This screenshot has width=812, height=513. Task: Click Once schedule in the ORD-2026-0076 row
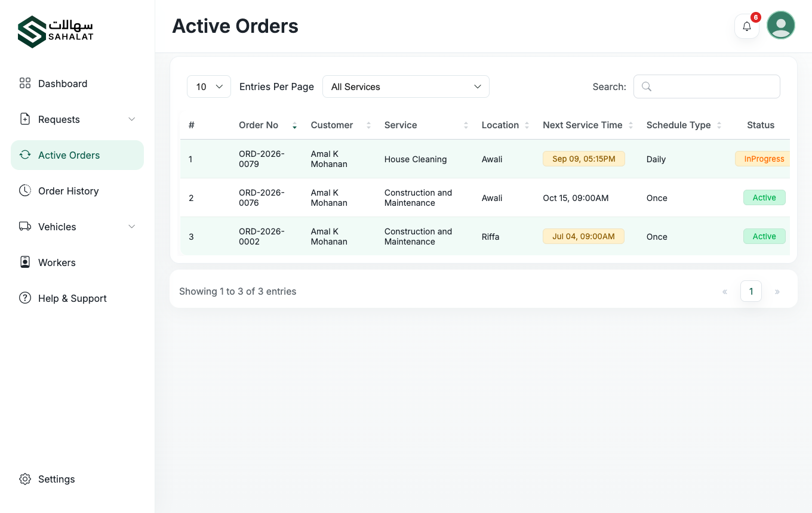657,198
